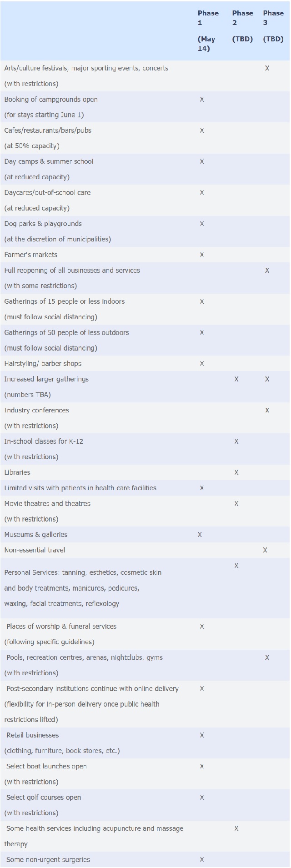Click the X for Non-essential travel row
Viewport: 291px width, 868px height.
coord(265,550)
